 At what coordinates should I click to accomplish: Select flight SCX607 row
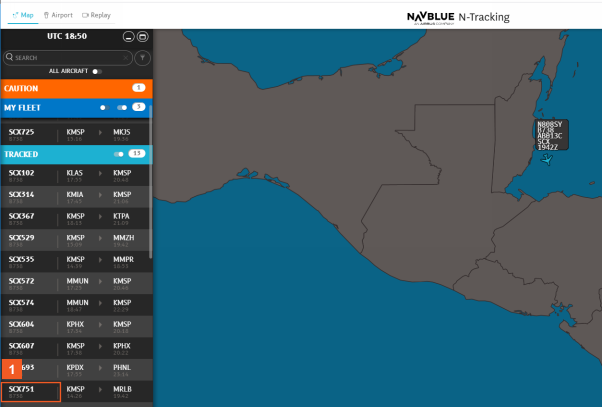pyautogui.click(x=75, y=348)
